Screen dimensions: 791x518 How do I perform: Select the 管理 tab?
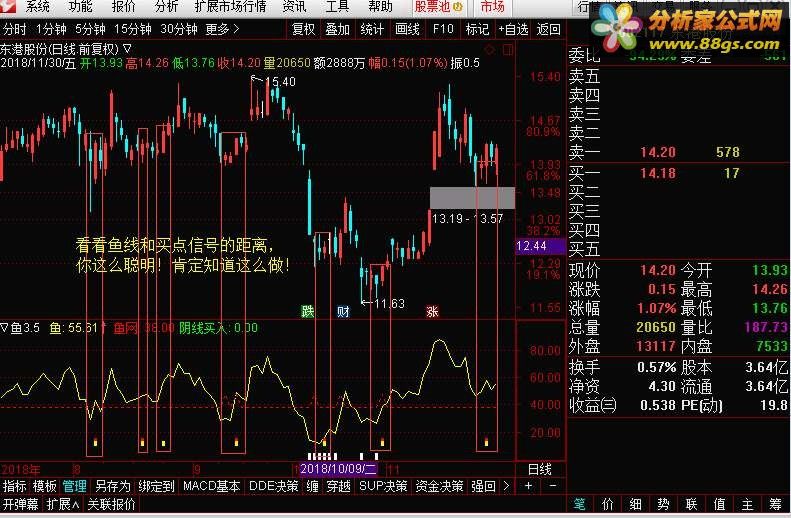tap(74, 486)
